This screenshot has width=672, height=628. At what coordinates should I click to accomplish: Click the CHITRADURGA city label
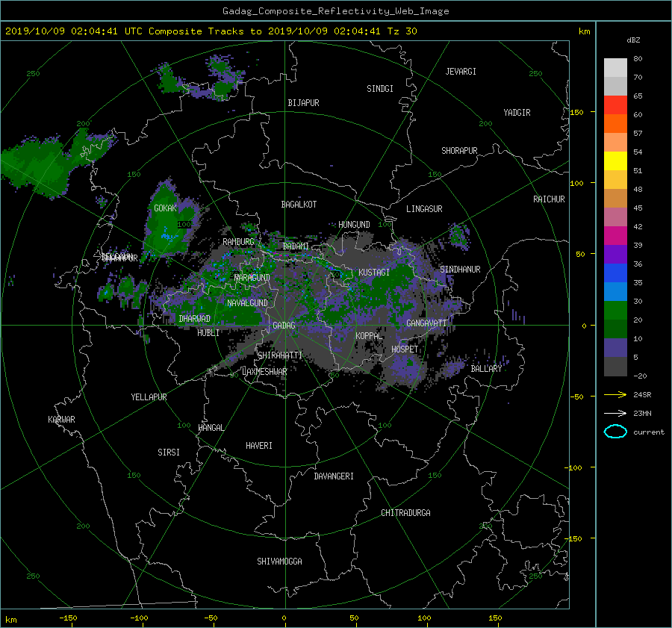click(x=405, y=513)
